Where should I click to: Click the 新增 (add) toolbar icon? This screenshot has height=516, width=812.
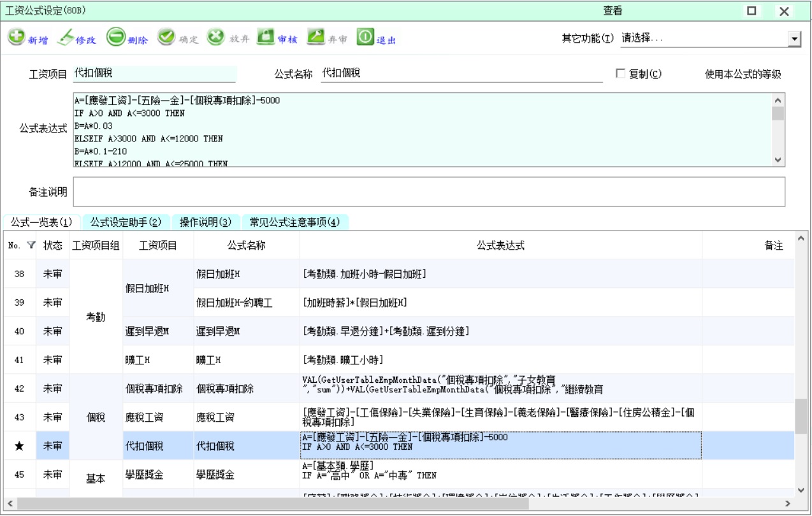17,38
